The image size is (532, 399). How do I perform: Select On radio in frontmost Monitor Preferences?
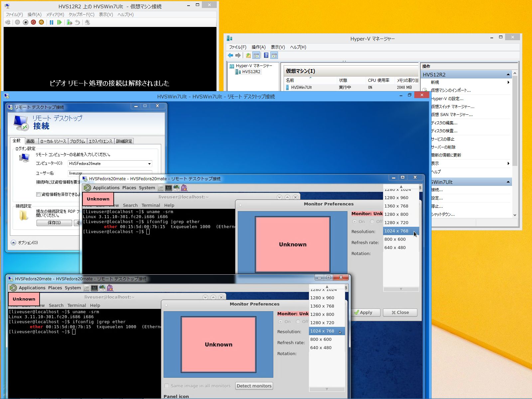(280, 322)
